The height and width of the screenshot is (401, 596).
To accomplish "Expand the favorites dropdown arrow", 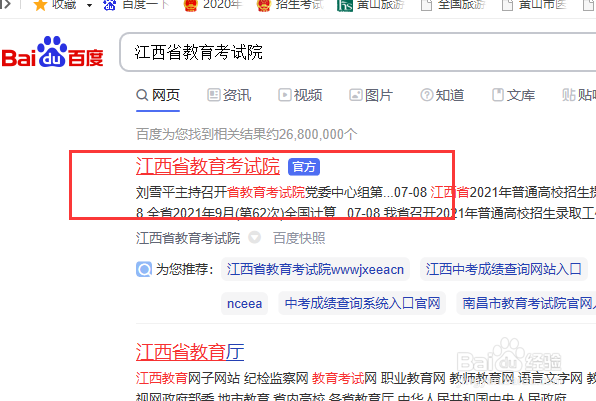I will click(89, 5).
